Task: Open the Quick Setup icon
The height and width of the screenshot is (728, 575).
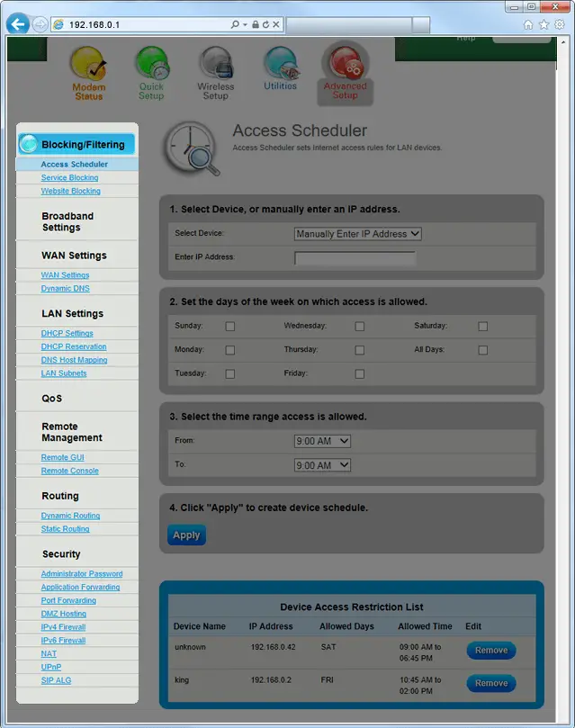Action: 152,74
